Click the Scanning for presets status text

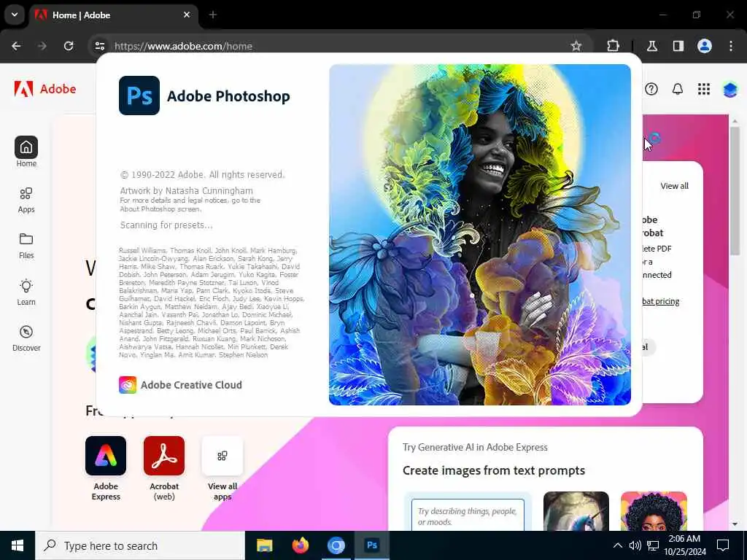[x=166, y=225]
